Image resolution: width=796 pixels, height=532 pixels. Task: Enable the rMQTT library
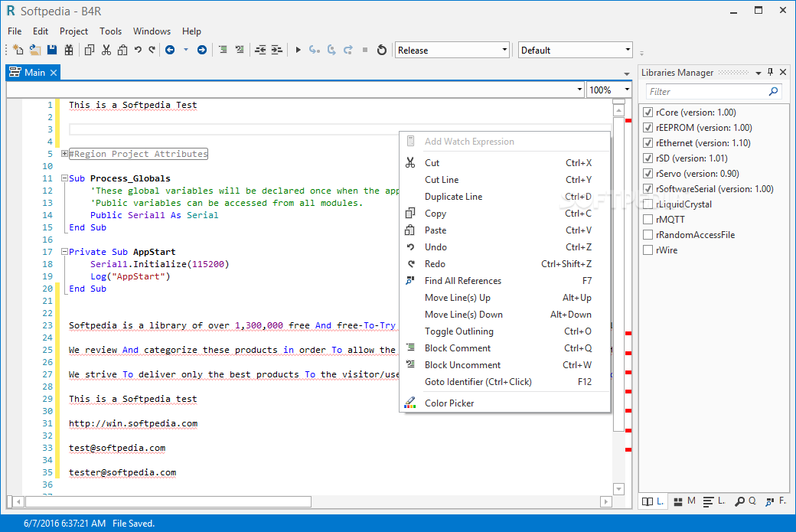point(648,219)
